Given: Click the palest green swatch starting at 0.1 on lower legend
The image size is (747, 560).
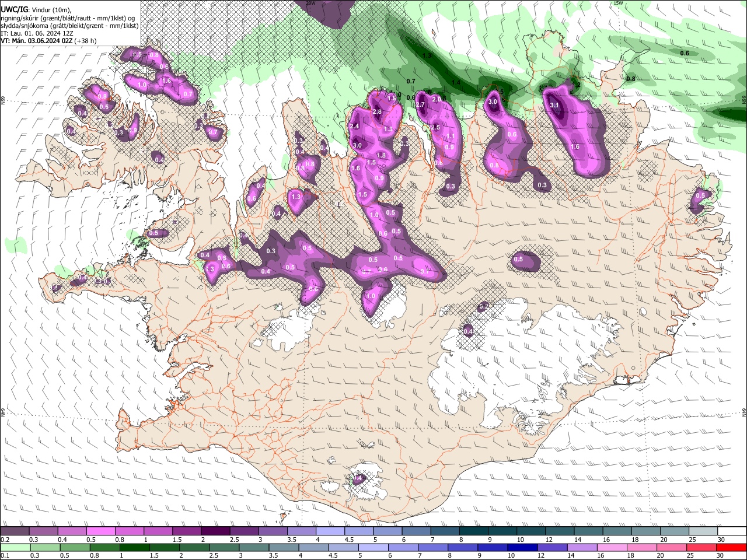Looking at the screenshot, I should pyautogui.click(x=15, y=548).
